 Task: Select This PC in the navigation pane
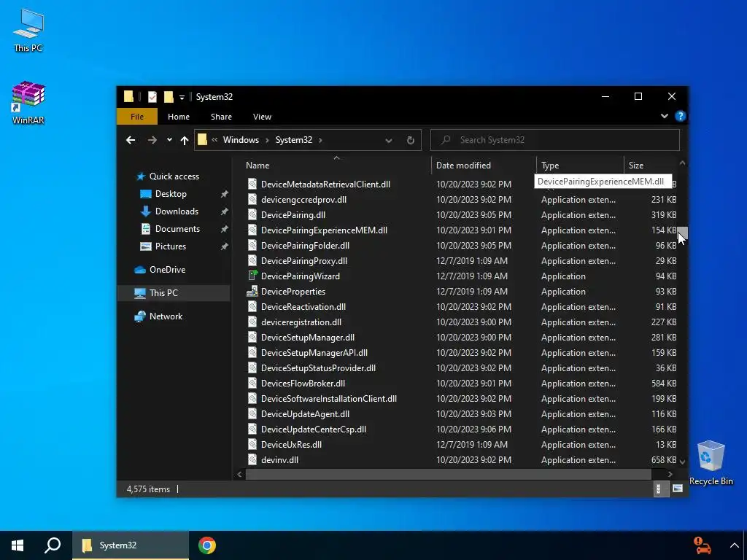pos(163,293)
